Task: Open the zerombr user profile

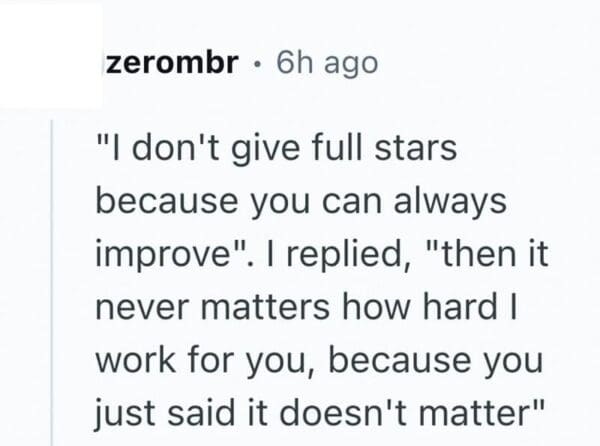Action: click(x=174, y=63)
